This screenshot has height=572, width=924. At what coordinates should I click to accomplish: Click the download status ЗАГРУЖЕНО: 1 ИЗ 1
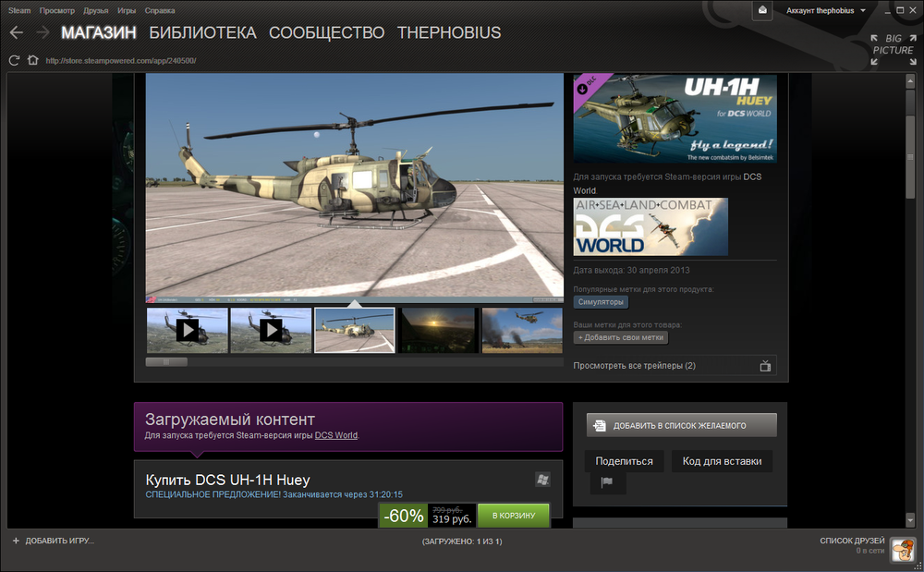point(462,542)
